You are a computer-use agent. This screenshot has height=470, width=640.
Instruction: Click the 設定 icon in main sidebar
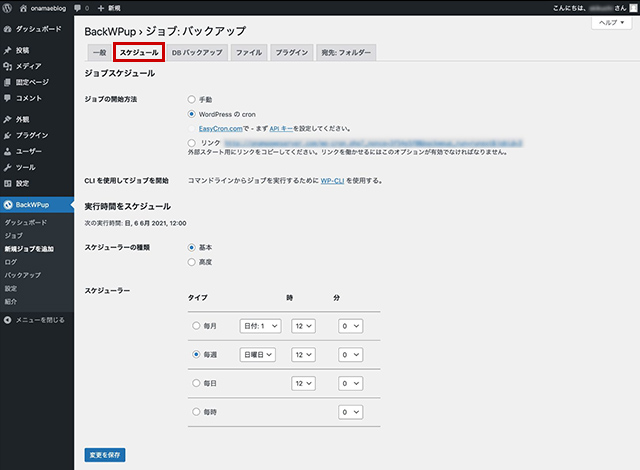pos(7,184)
